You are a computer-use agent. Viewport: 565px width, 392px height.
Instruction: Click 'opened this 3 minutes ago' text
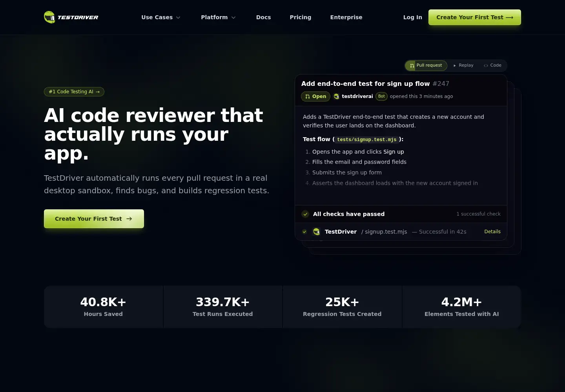[x=421, y=96]
